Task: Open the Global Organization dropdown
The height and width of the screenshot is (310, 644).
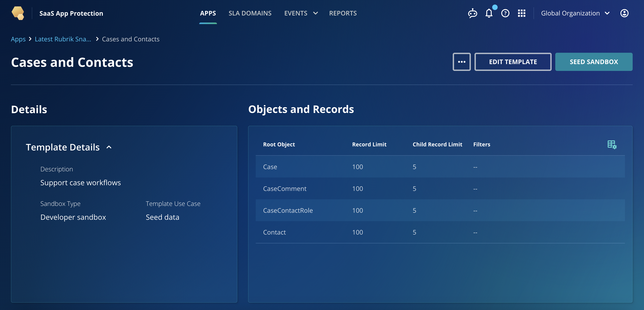Action: [x=575, y=13]
